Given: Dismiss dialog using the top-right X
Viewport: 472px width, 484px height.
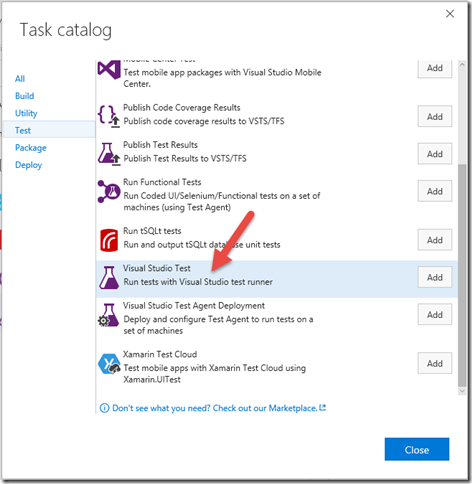Looking at the screenshot, I should [450, 14].
